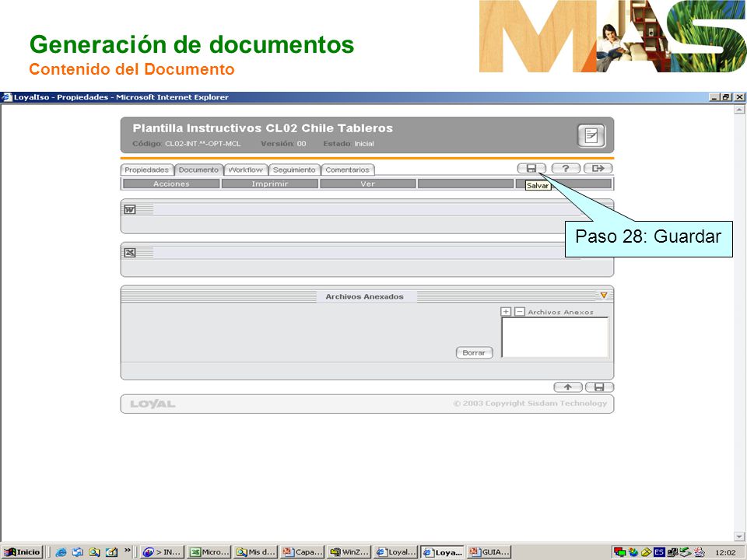This screenshot has height=560, width=747.
Task: Switch to the Propiedades tab
Action: [x=147, y=170]
